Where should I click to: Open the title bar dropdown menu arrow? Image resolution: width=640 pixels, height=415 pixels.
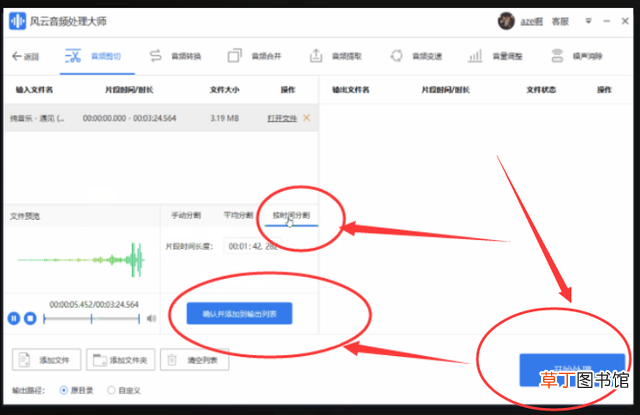[x=588, y=21]
